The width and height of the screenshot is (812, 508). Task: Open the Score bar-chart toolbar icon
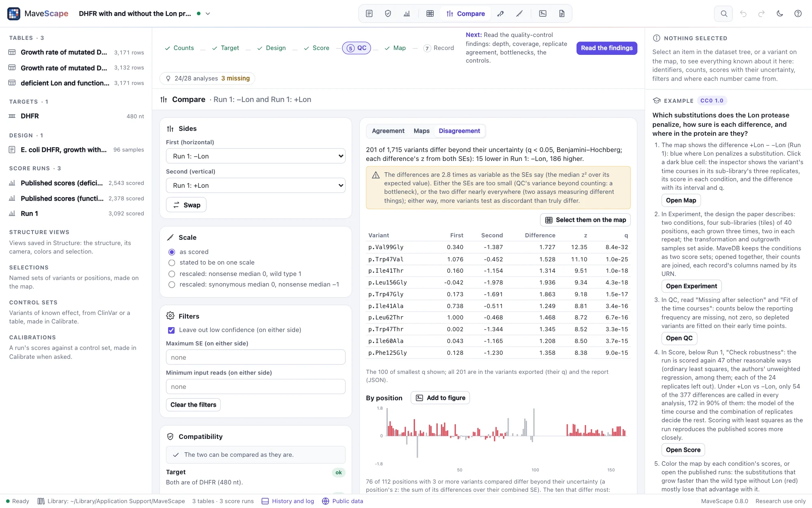coord(407,13)
